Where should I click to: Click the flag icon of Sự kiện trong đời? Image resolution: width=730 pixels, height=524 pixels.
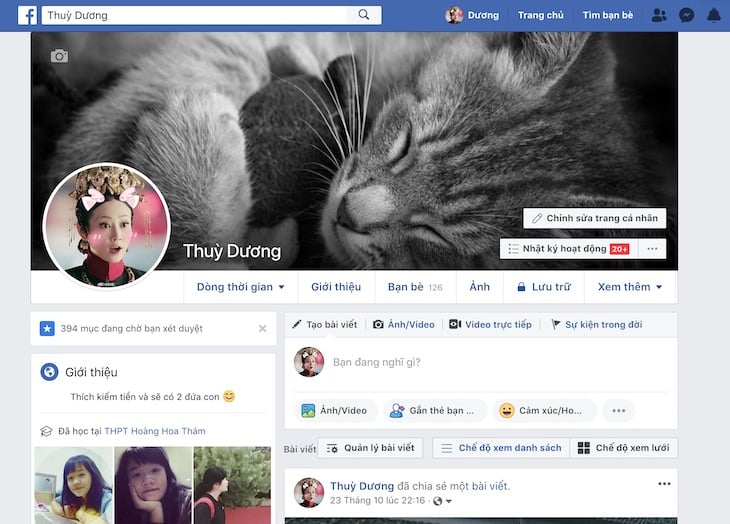point(555,324)
